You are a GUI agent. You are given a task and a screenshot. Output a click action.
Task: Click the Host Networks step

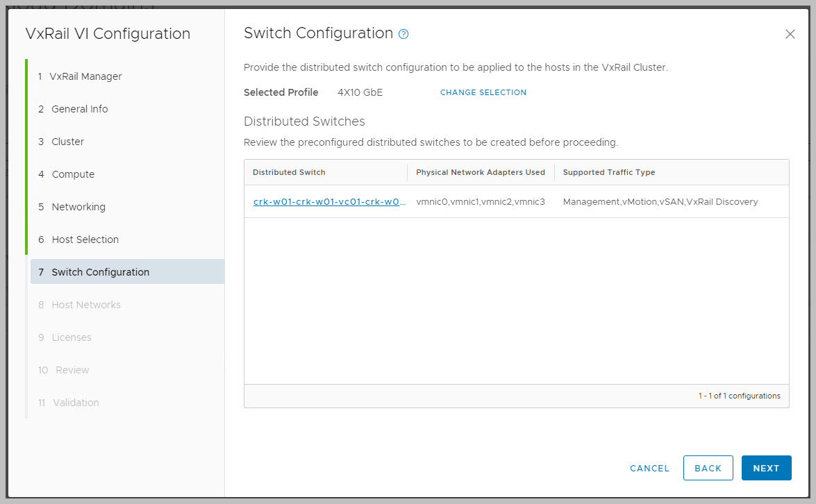click(x=85, y=305)
